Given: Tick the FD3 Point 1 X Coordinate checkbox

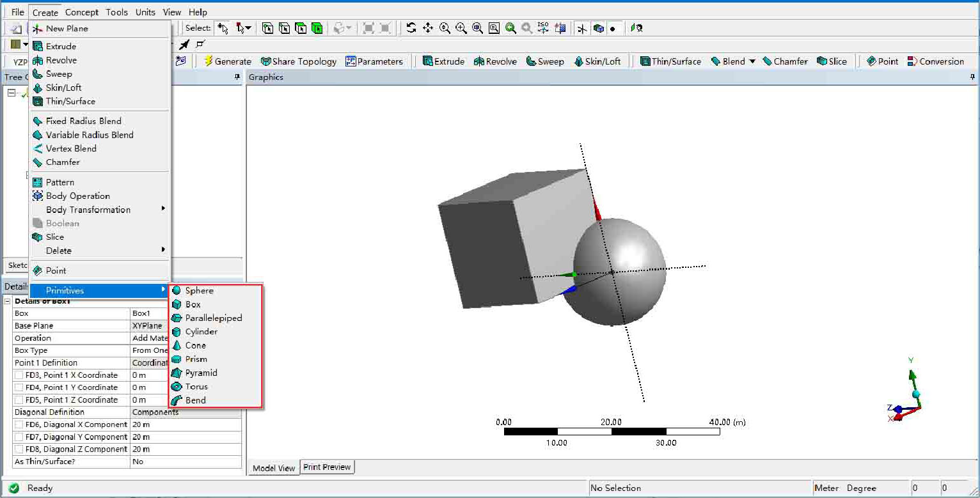Looking at the screenshot, I should point(19,375).
